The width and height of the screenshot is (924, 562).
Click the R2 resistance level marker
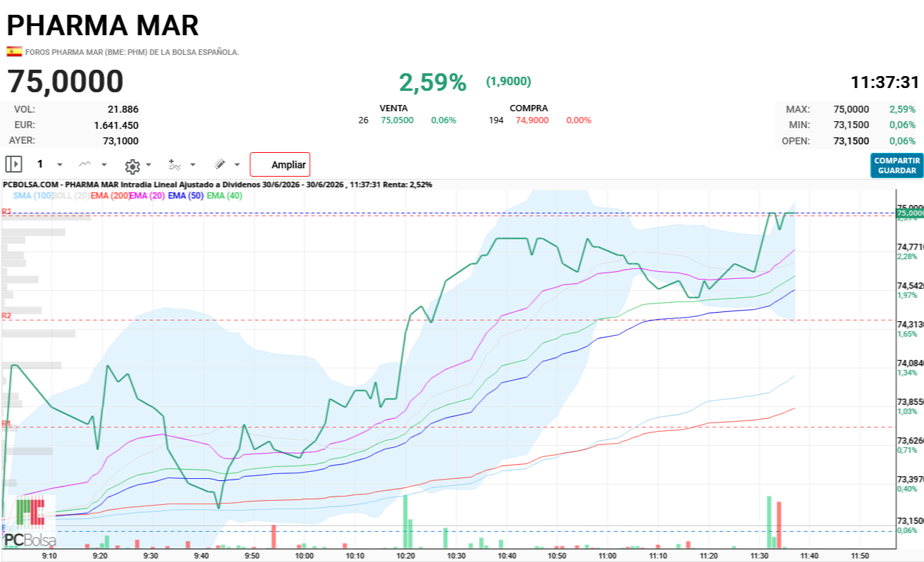point(6,316)
